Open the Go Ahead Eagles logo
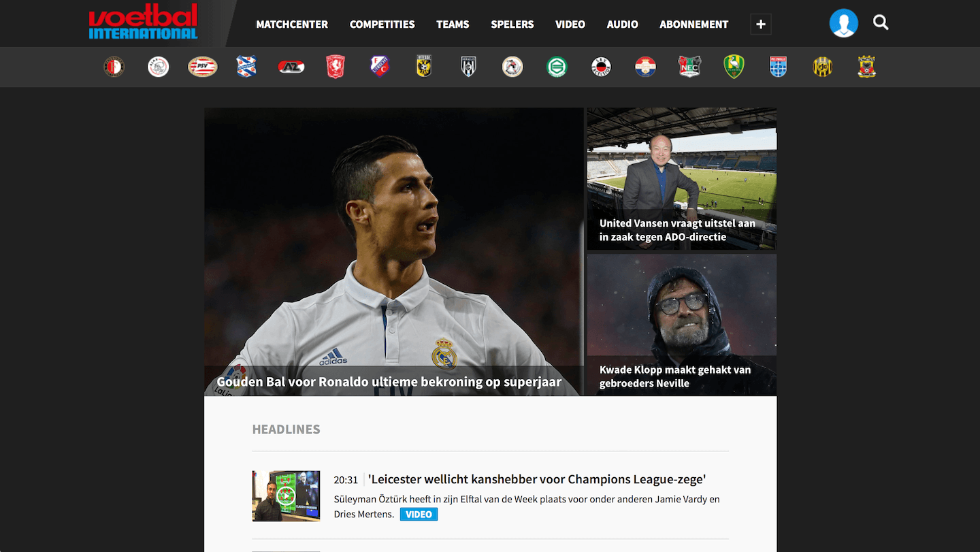Viewport: 980px width, 552px height. coord(866,67)
